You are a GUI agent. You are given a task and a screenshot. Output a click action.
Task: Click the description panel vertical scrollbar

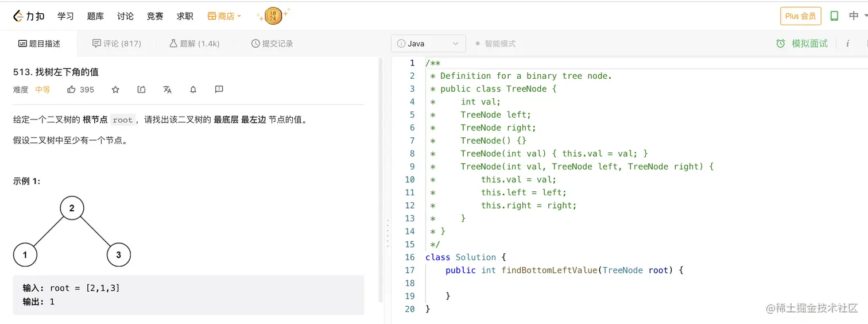381,179
